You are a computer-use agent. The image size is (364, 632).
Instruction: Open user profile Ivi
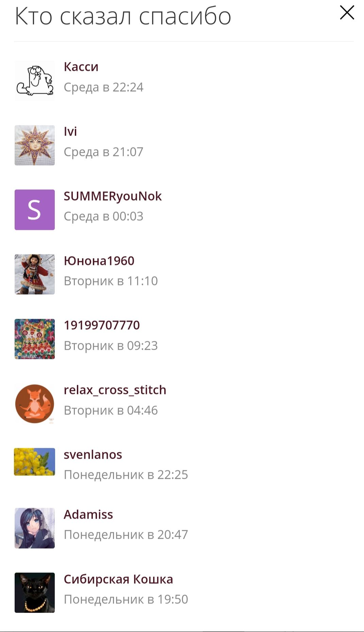(x=70, y=131)
